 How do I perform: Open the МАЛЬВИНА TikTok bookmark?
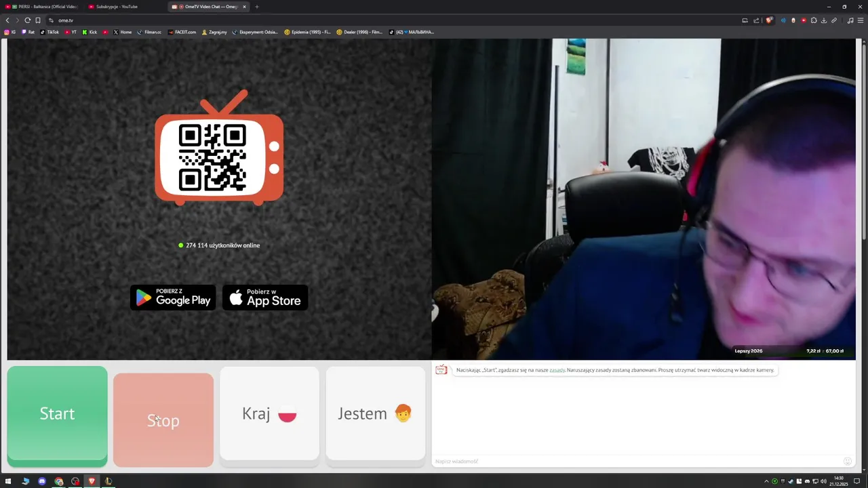tap(412, 32)
